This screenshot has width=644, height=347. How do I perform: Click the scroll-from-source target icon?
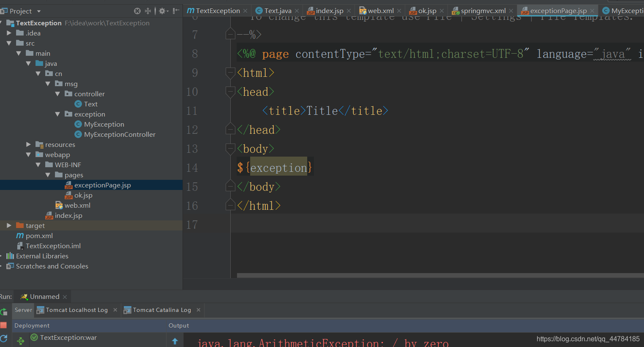[137, 11]
